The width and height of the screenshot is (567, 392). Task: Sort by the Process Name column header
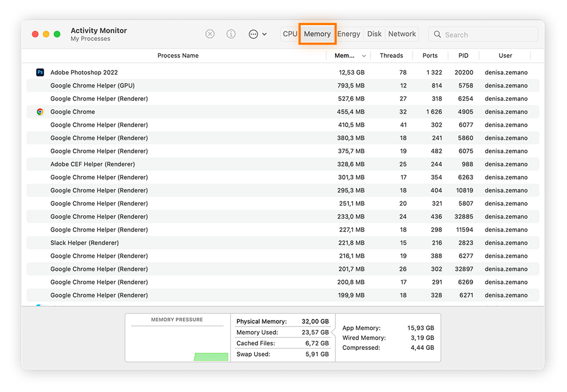coord(178,55)
